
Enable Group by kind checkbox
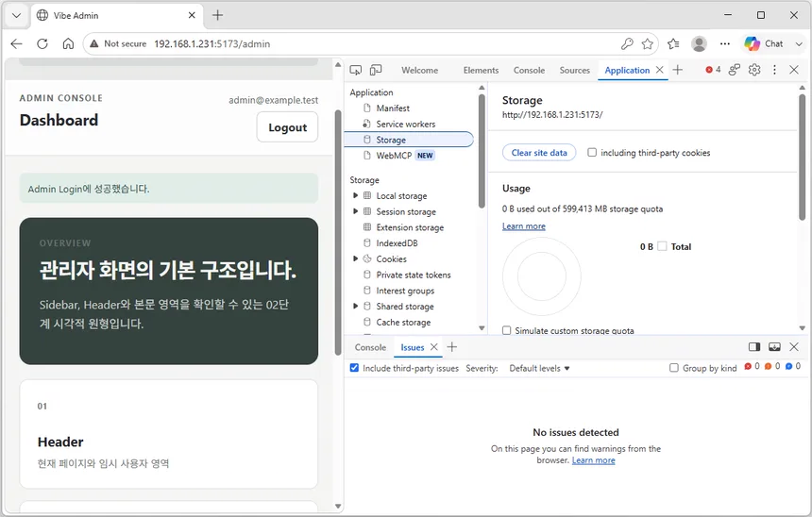pos(674,368)
